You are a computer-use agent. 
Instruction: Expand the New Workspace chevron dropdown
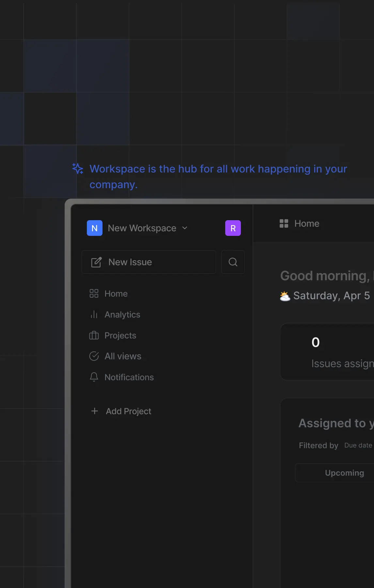click(185, 228)
